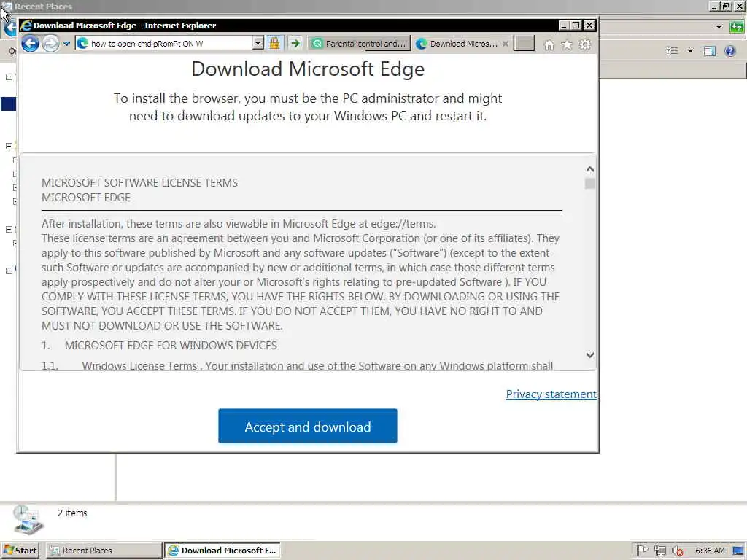Open the Tools gear menu
The width and height of the screenshot is (747, 560).
(584, 44)
